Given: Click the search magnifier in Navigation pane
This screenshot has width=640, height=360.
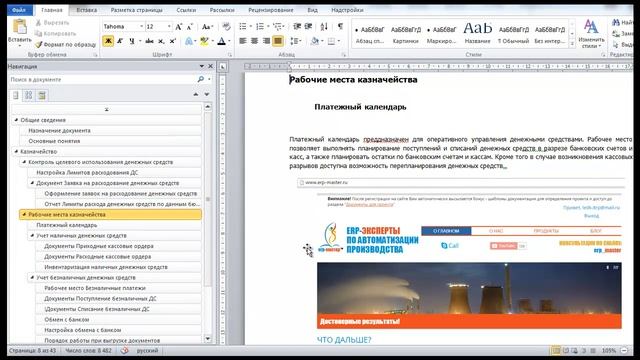Looking at the screenshot, I should coord(200,79).
